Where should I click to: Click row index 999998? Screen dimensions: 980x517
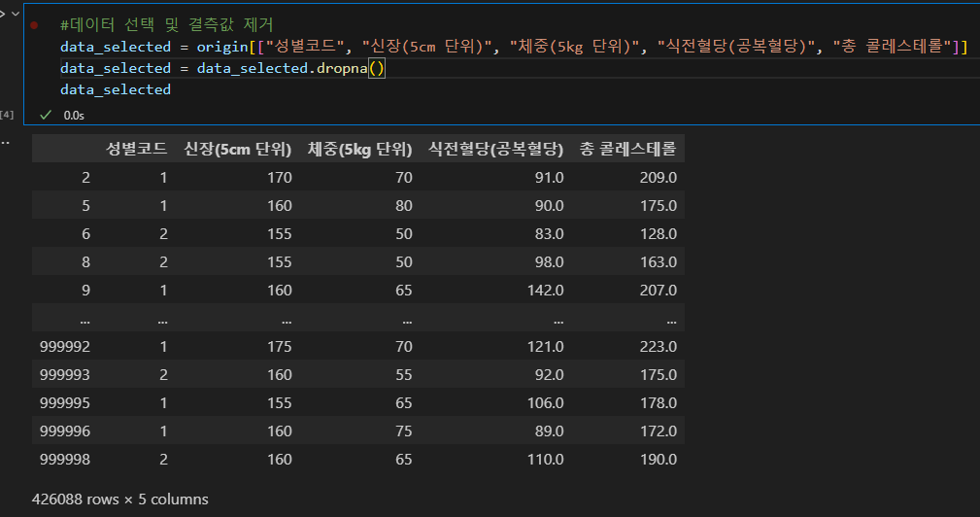click(x=65, y=459)
